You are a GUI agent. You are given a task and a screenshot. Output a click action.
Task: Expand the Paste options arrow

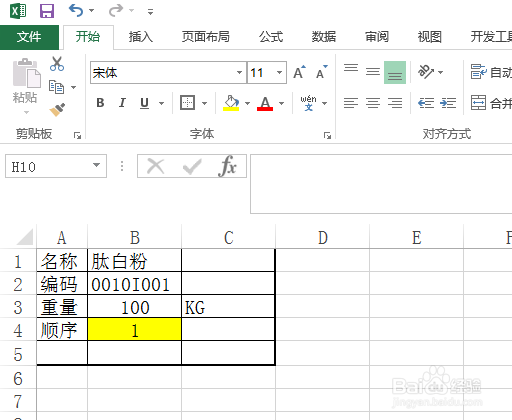point(26,112)
